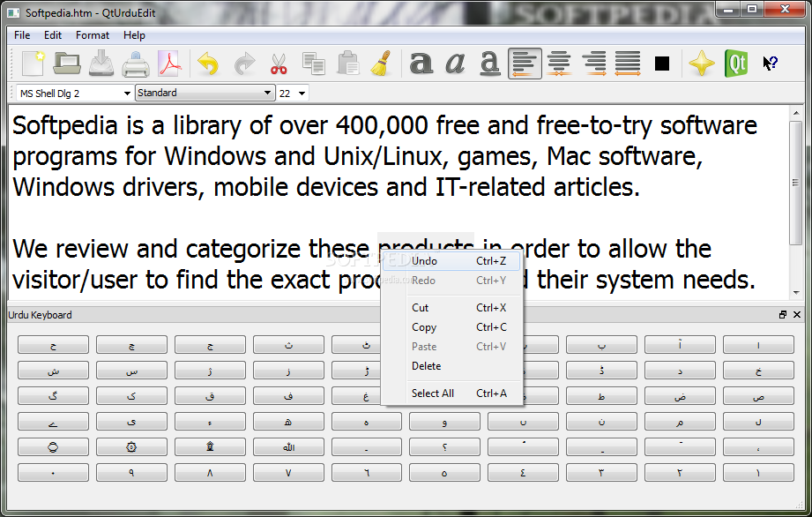Insert the Urdu digit seven (٧)
Image resolution: width=812 pixels, height=517 pixels.
coord(288,473)
